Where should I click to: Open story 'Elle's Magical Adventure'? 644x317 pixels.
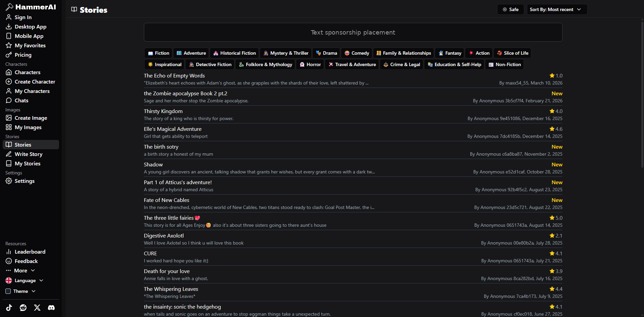click(x=353, y=133)
